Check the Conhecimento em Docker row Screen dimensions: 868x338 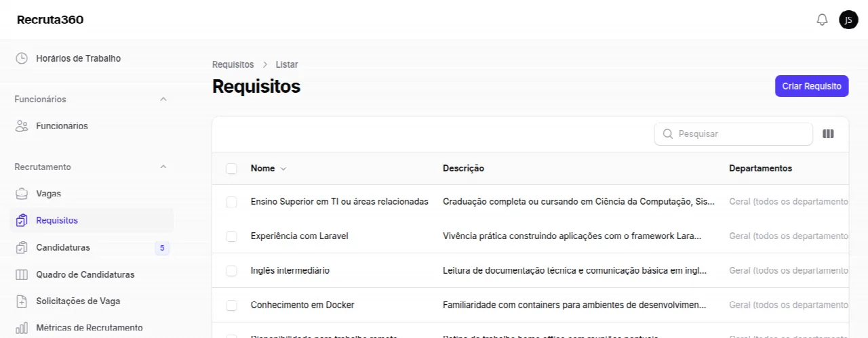point(231,305)
